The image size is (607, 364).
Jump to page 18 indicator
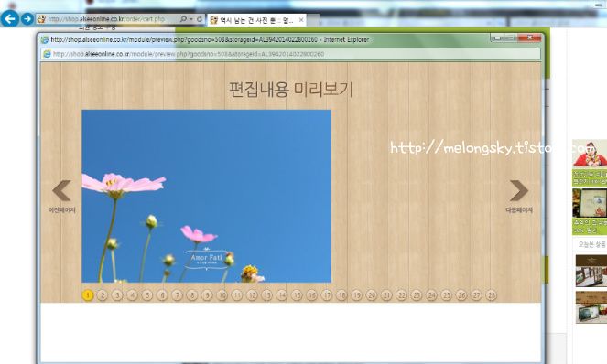pos(341,295)
